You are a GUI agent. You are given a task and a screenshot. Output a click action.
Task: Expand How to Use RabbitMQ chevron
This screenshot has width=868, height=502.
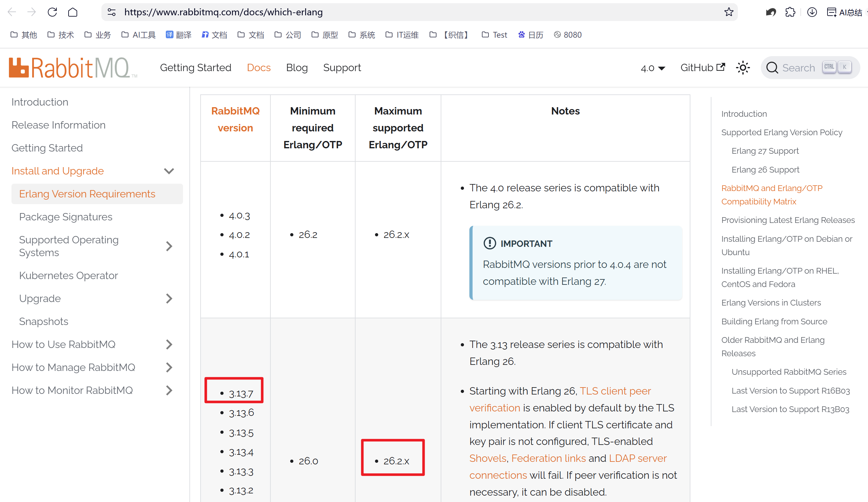point(169,344)
